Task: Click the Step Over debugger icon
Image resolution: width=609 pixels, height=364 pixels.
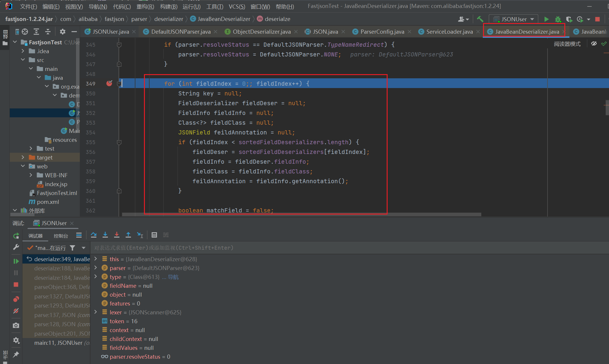Action: point(94,235)
